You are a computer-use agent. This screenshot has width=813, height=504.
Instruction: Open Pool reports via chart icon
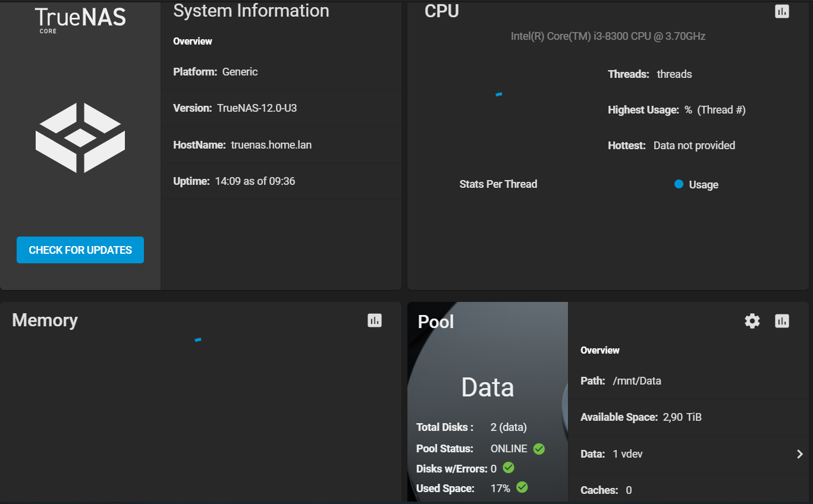coord(781,322)
